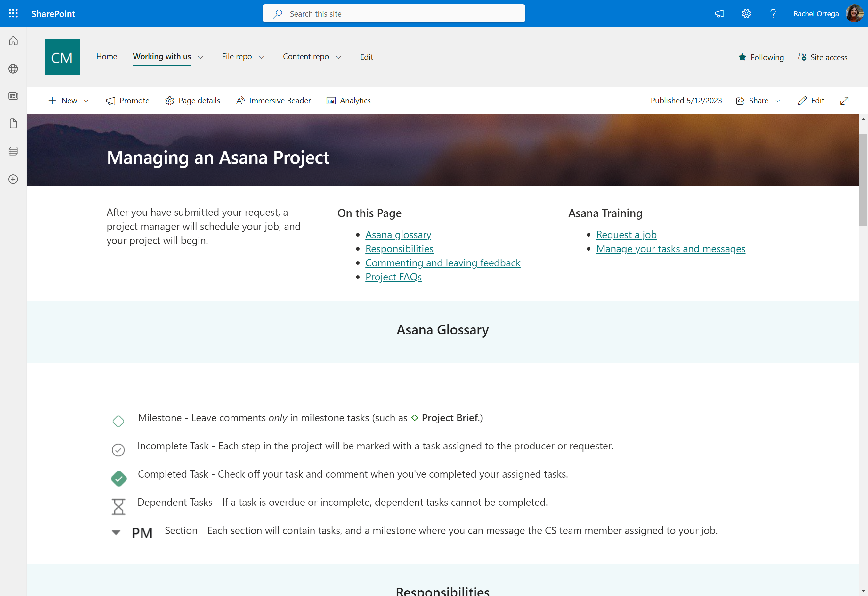Open the news icon in left sidebar

[13, 96]
